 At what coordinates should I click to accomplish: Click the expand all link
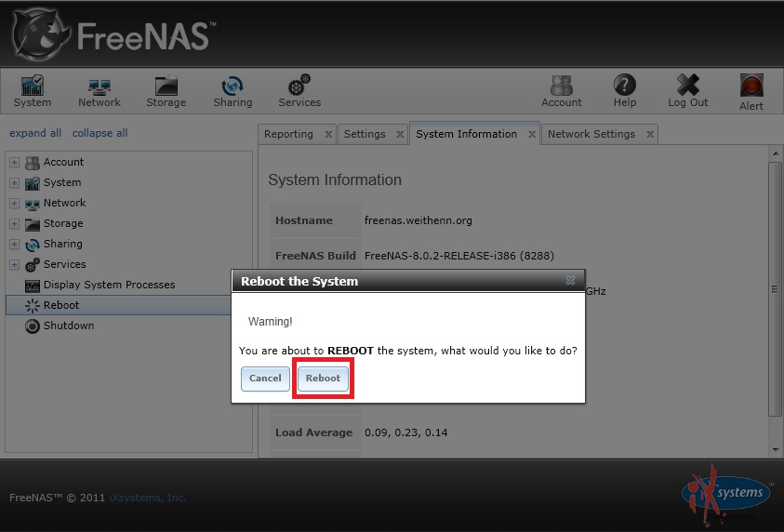[x=35, y=133]
